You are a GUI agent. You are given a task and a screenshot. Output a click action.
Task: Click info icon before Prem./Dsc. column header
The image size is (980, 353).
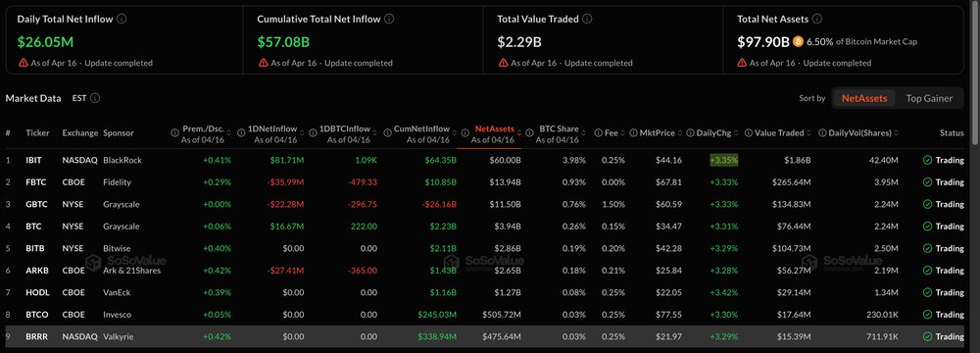click(175, 132)
